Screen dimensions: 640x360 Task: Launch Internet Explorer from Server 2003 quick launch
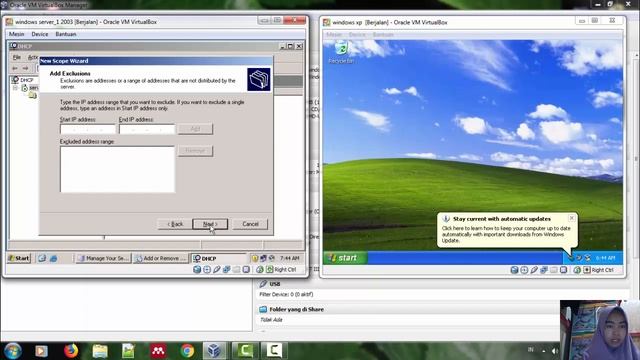pos(53,258)
